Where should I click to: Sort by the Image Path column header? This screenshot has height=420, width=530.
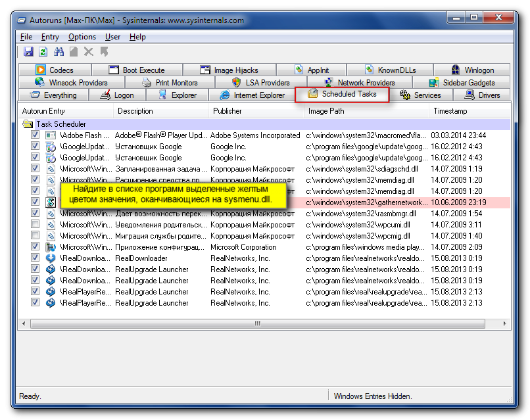point(366,111)
